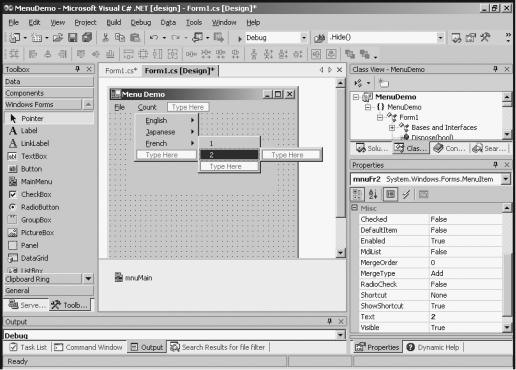Select the mnuMain component in tray

133,277
